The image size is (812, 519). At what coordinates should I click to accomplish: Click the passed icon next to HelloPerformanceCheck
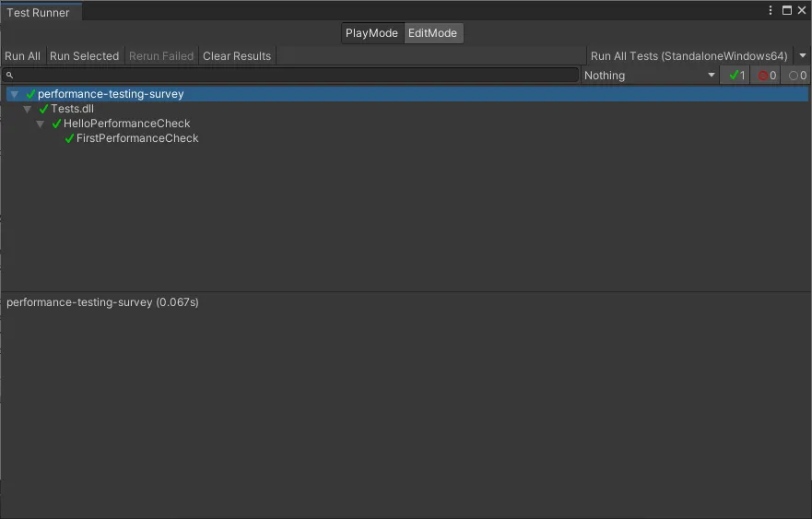(56, 124)
